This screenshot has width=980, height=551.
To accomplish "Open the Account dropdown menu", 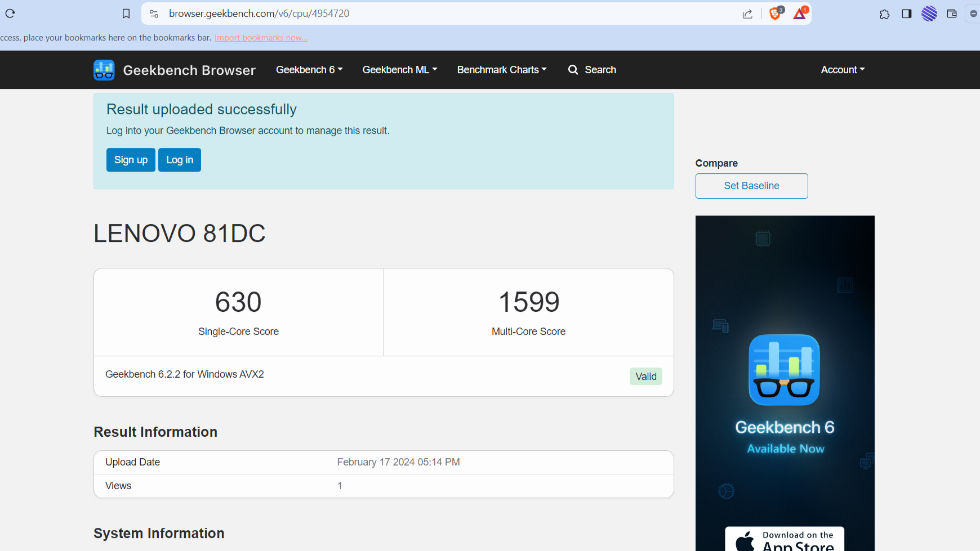I will pos(843,70).
